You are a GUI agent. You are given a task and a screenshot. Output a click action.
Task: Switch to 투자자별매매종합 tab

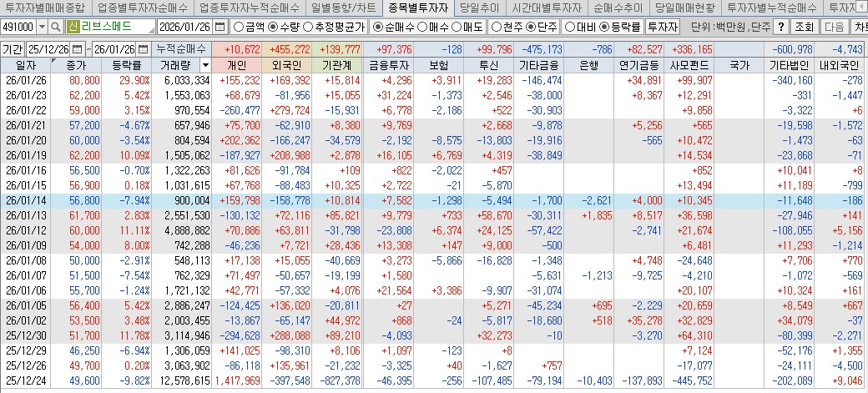tap(44, 8)
